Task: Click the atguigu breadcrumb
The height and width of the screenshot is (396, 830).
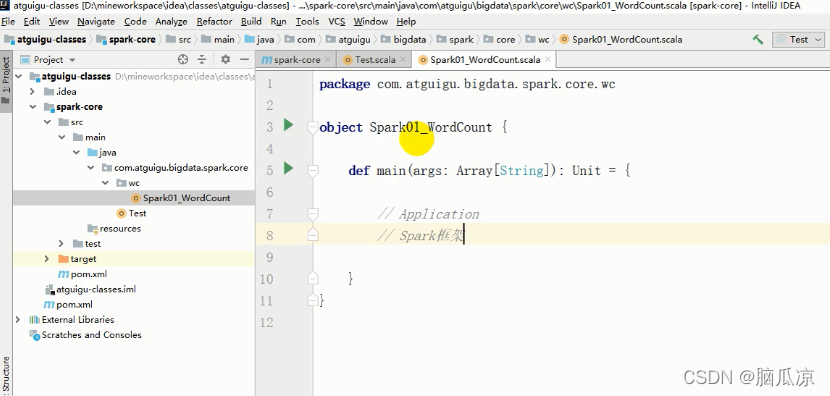Action: (348, 40)
